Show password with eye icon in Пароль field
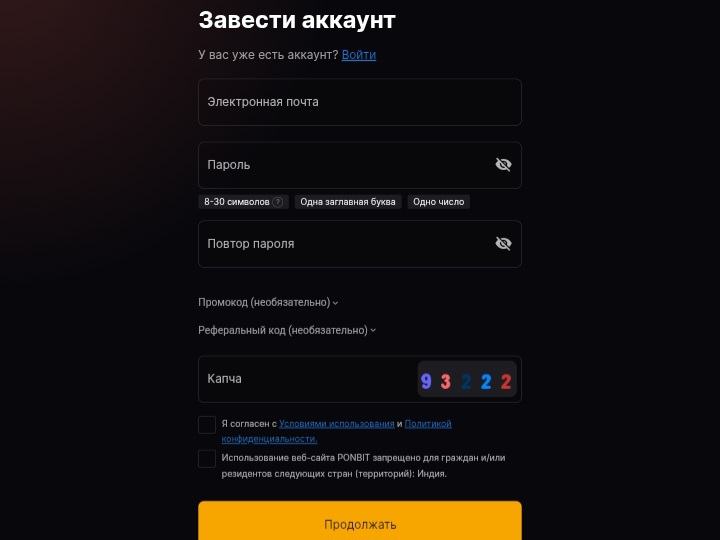The image size is (720, 540). pyautogui.click(x=503, y=165)
